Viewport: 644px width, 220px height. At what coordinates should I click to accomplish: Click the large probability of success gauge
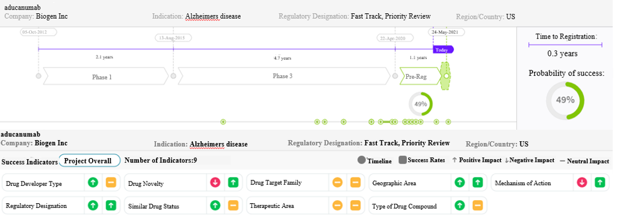(565, 100)
